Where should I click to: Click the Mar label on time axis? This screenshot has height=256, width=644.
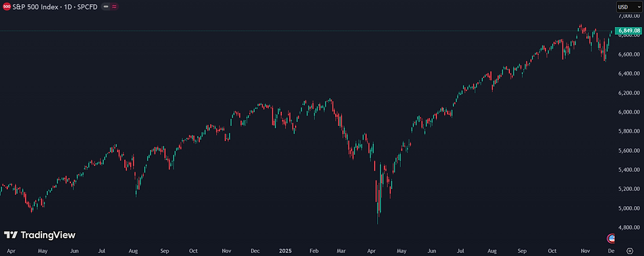[x=341, y=250]
